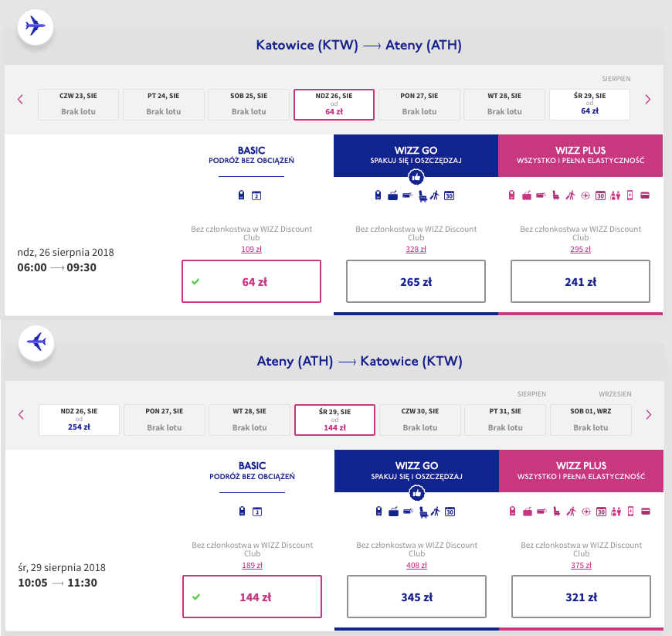The width and height of the screenshot is (672, 636).
Task: Show later return dates with right arrow
Action: [x=648, y=415]
